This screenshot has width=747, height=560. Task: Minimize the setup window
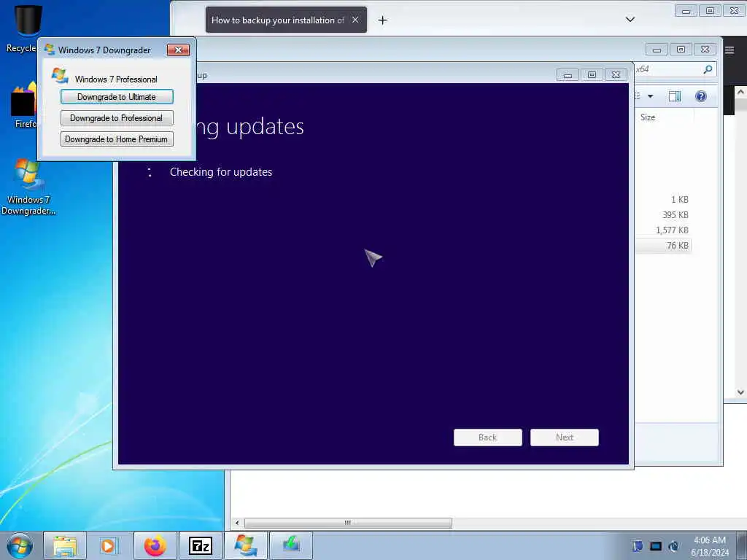coord(568,75)
